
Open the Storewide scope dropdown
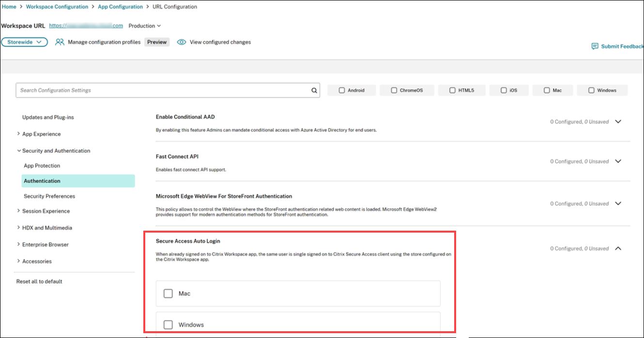tap(24, 42)
